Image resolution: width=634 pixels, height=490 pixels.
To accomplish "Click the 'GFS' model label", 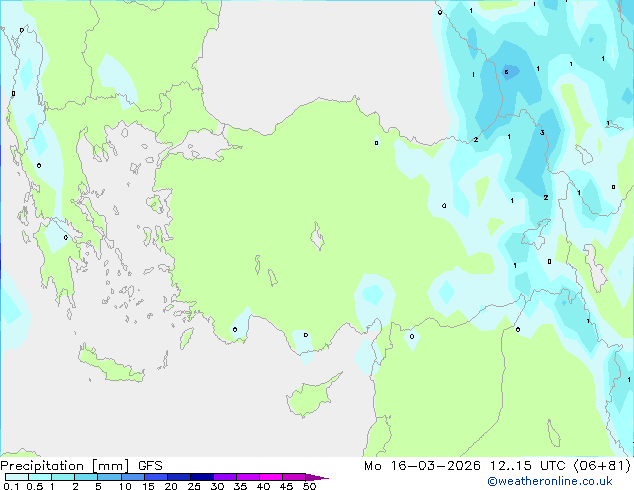I will tap(150, 466).
